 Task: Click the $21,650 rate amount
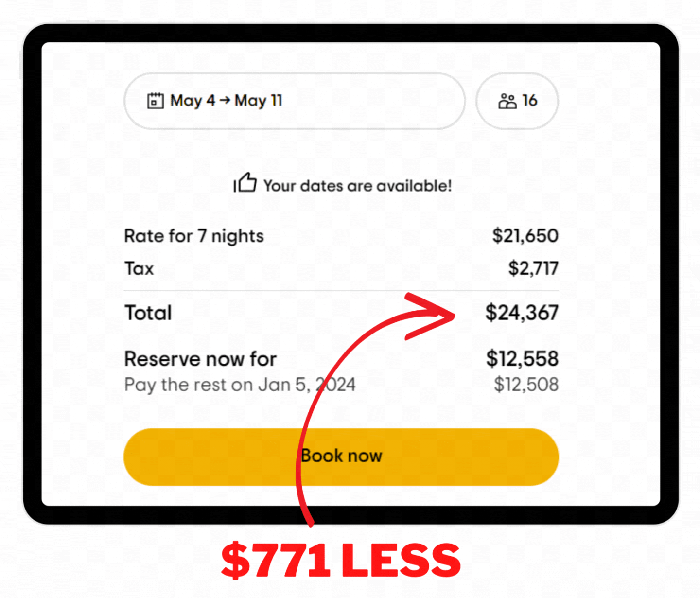[x=525, y=236]
